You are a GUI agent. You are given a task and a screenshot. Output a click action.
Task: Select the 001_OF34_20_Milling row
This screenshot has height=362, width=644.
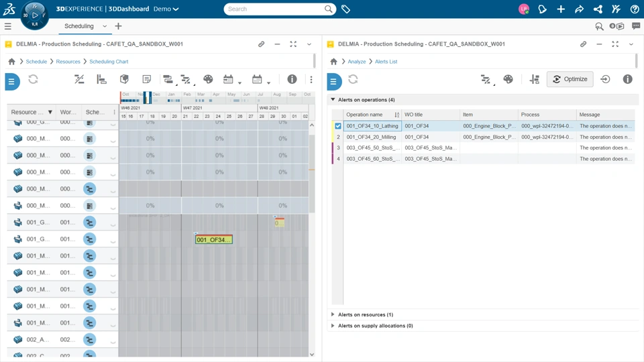coord(483,137)
